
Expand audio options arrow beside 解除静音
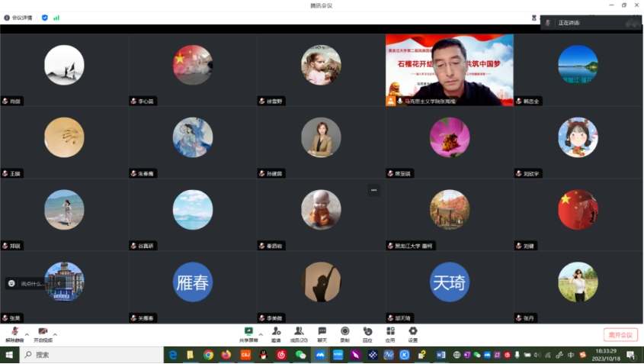27,334
